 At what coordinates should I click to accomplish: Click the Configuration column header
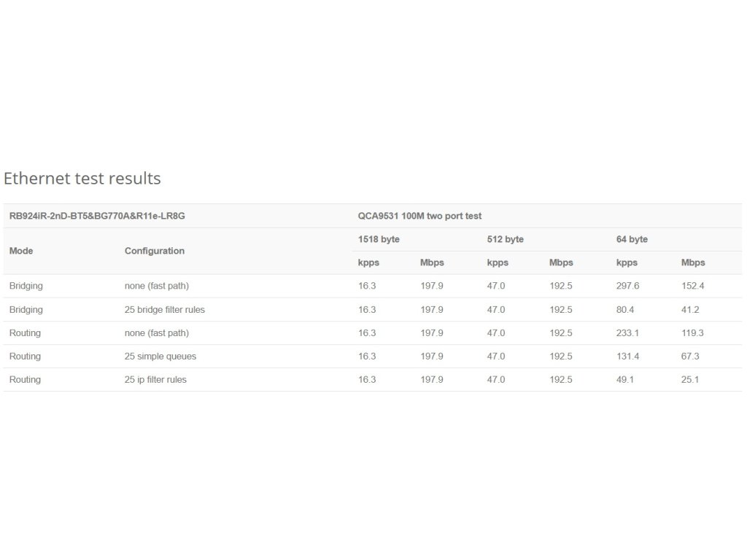(155, 251)
